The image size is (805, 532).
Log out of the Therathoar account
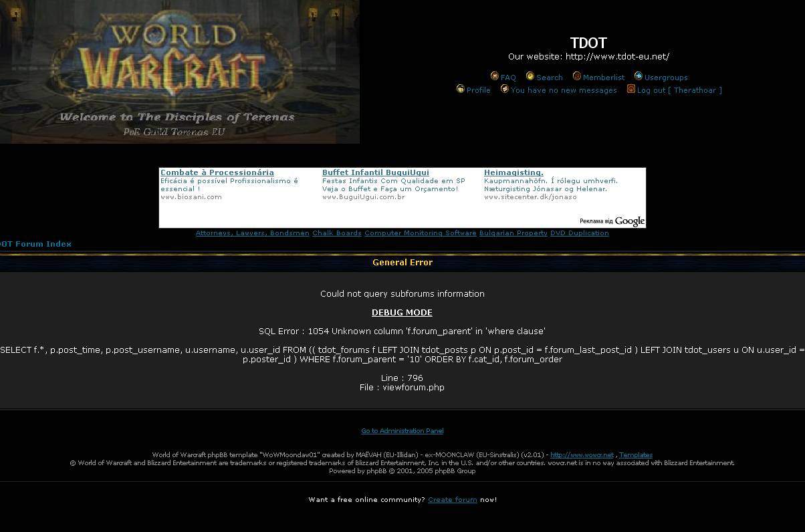pos(679,90)
